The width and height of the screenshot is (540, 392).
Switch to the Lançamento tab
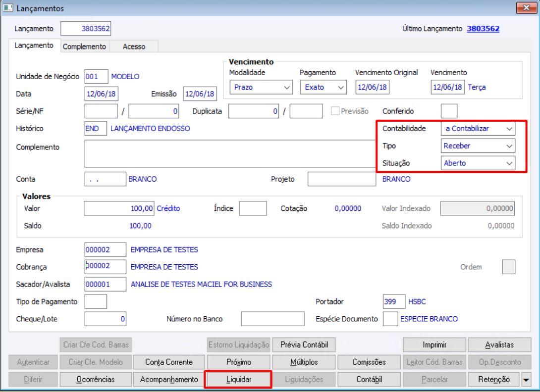pos(34,46)
